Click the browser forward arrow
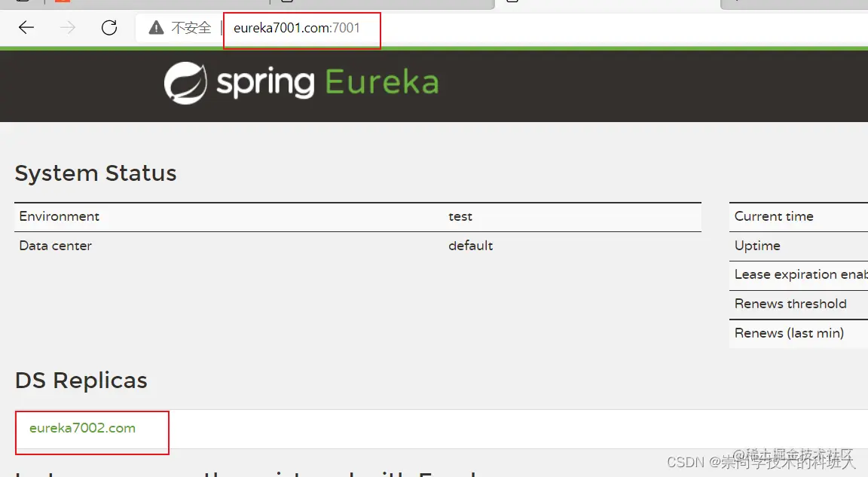The width and height of the screenshot is (868, 477). point(68,28)
